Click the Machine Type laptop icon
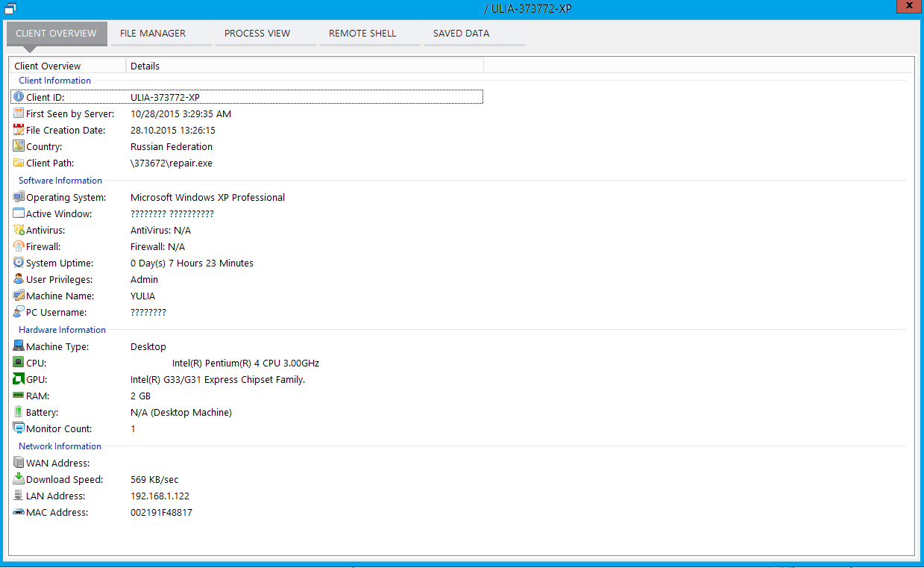 (19, 346)
